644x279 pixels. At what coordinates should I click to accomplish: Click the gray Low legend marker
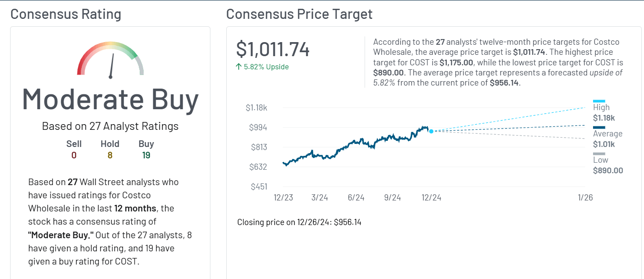click(599, 154)
